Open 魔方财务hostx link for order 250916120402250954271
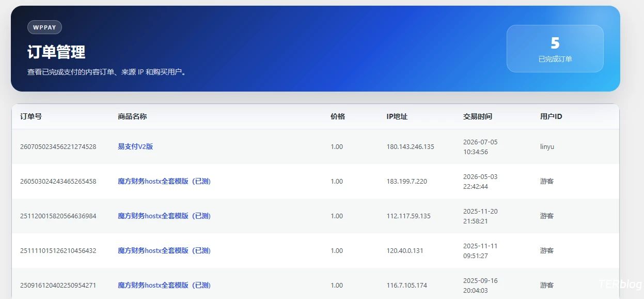 (164, 285)
